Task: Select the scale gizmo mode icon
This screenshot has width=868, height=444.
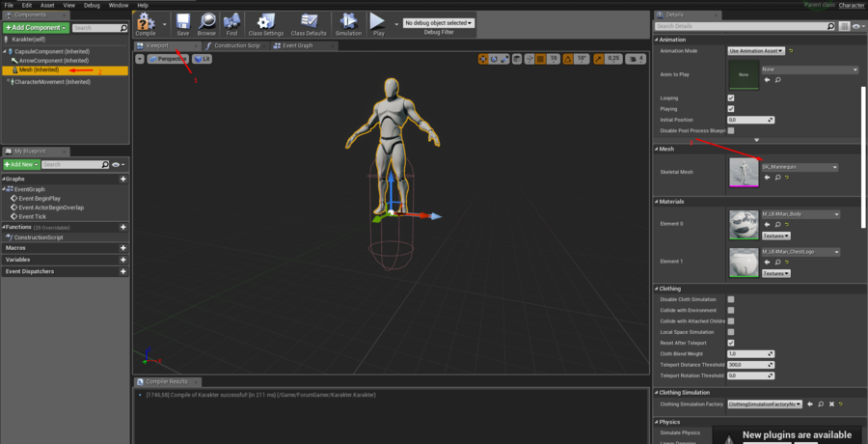Action: click(x=504, y=59)
